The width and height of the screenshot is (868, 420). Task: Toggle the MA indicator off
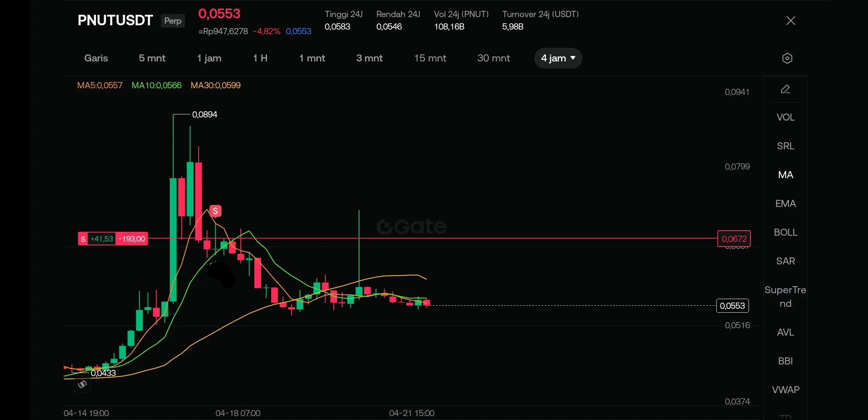tap(785, 175)
